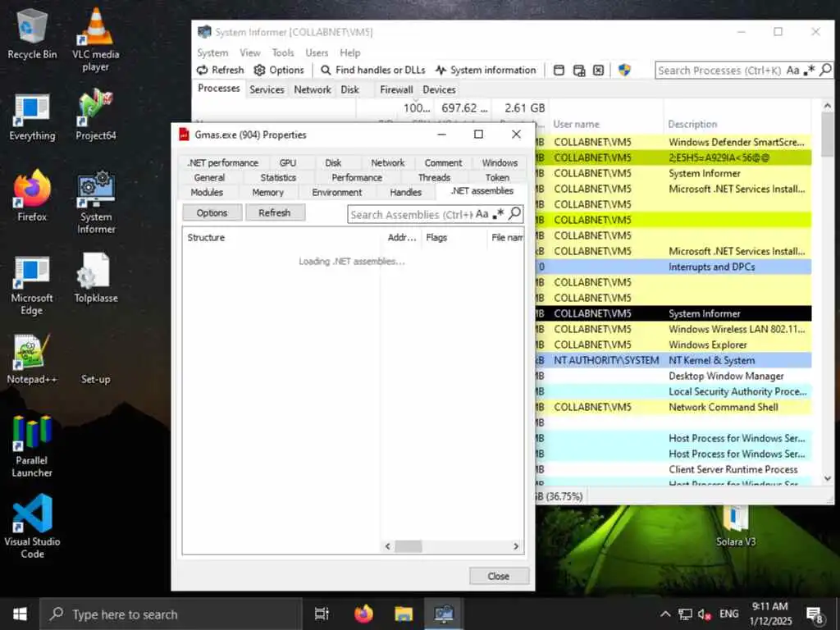Launch Firefox from desktop

click(32, 196)
